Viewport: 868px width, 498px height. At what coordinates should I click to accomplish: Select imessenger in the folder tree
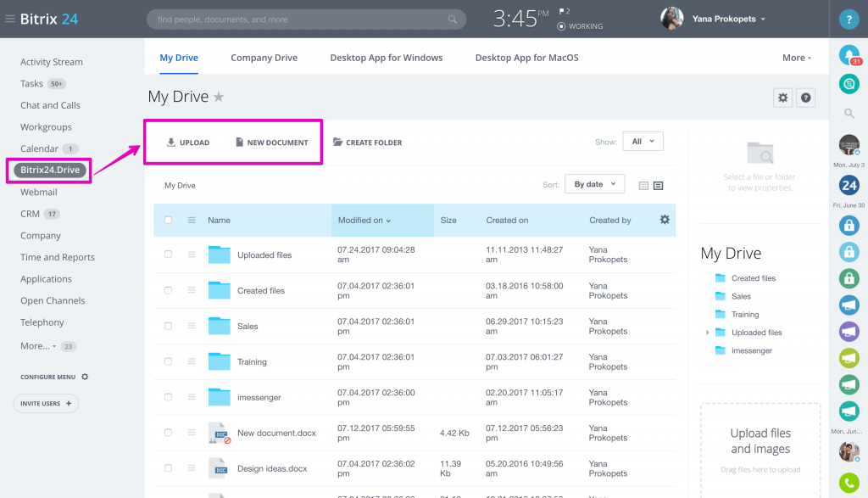(752, 350)
